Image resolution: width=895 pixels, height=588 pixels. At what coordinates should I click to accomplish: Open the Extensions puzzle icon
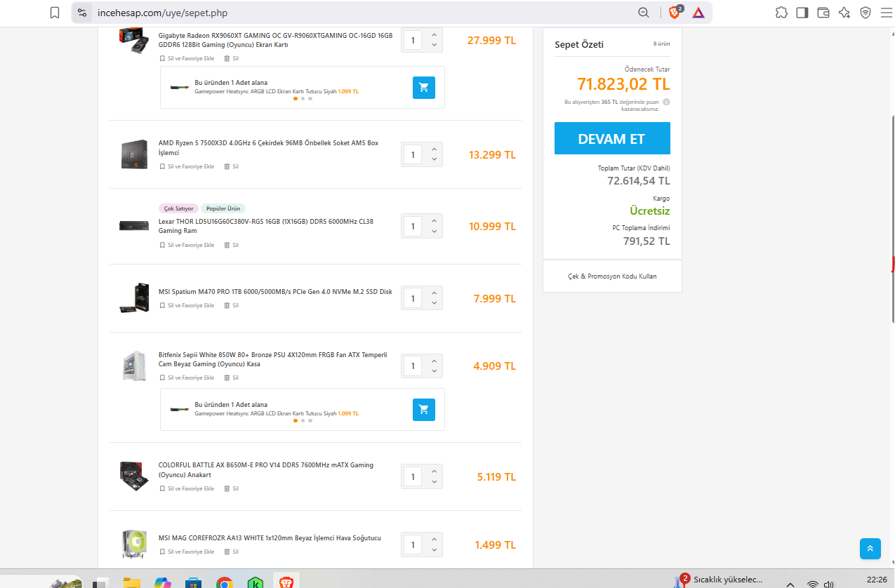781,13
